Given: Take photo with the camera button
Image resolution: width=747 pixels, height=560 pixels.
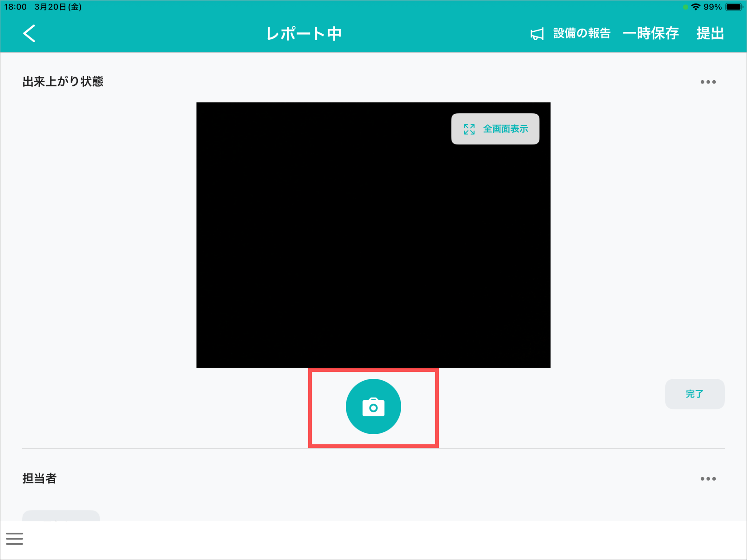Looking at the screenshot, I should point(373,407).
